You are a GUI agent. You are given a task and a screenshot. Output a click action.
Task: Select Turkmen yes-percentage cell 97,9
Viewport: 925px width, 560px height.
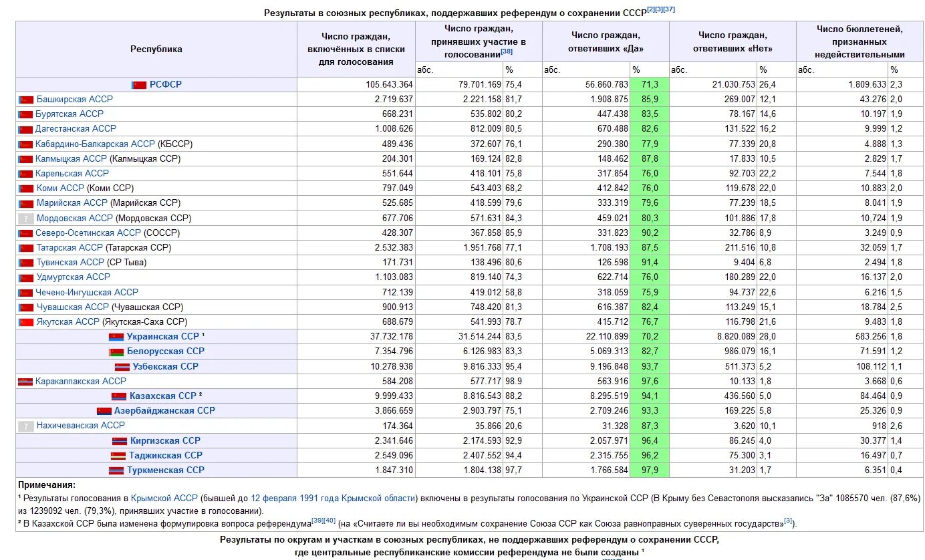(649, 470)
